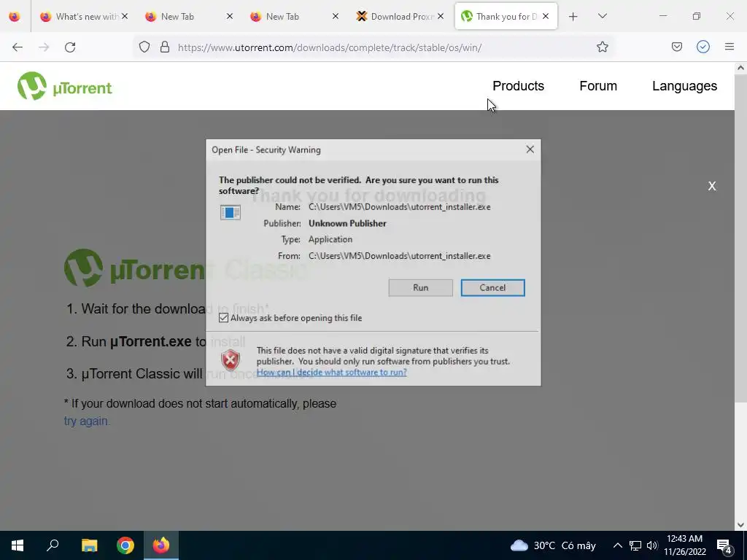Screen dimensions: 747x560
Task: Open Firefox View pinned icon
Action: point(15,17)
